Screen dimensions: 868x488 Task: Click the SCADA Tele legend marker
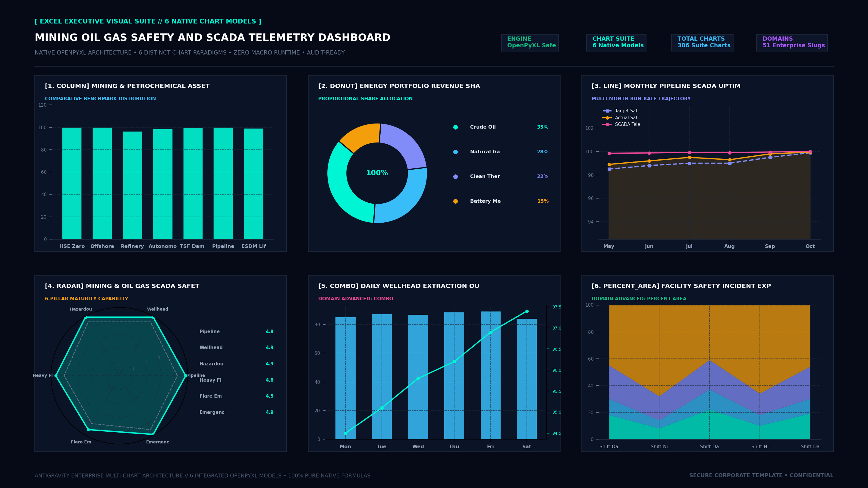607,125
